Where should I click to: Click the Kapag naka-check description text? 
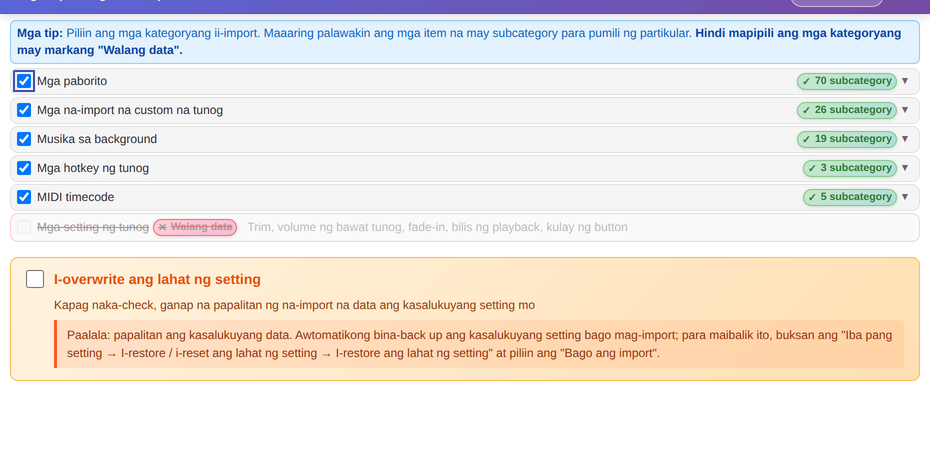point(294,305)
